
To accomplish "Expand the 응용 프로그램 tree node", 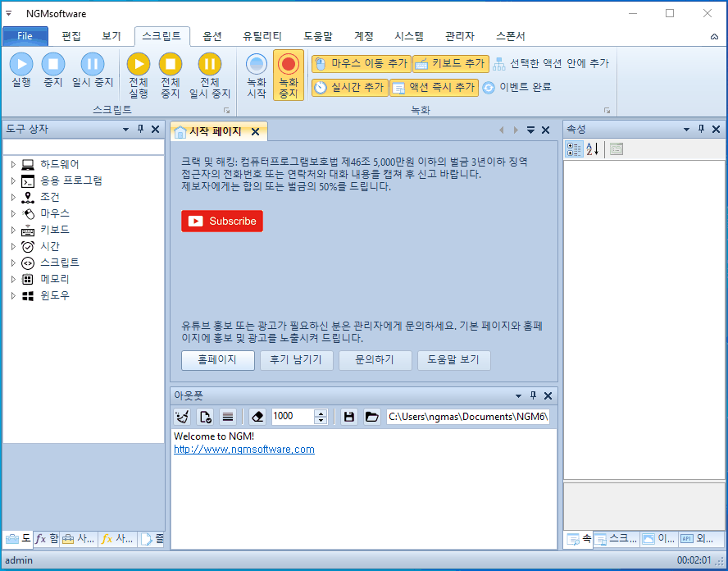I will pos(13,180).
